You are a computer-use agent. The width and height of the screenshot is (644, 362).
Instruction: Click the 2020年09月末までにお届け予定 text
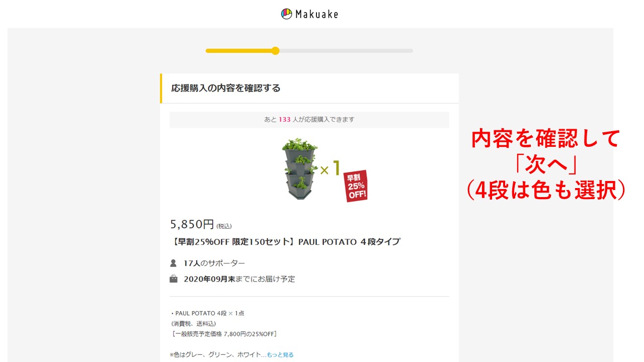pos(239,279)
